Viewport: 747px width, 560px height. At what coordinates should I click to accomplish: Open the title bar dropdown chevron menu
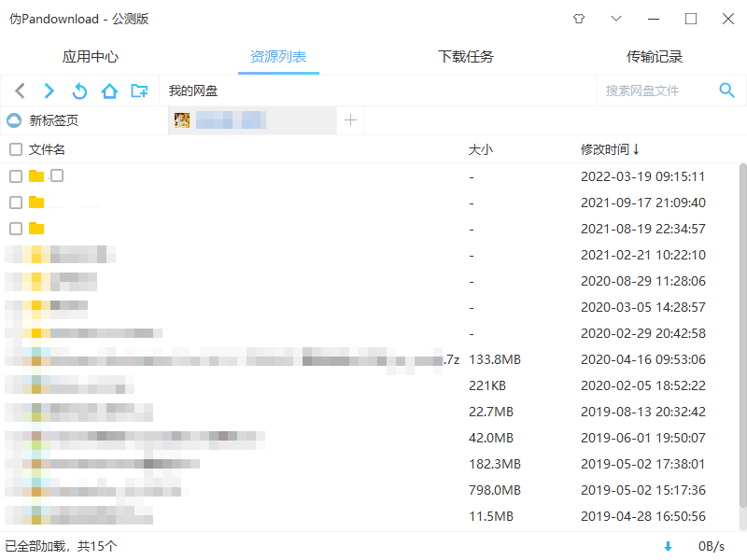click(x=616, y=19)
